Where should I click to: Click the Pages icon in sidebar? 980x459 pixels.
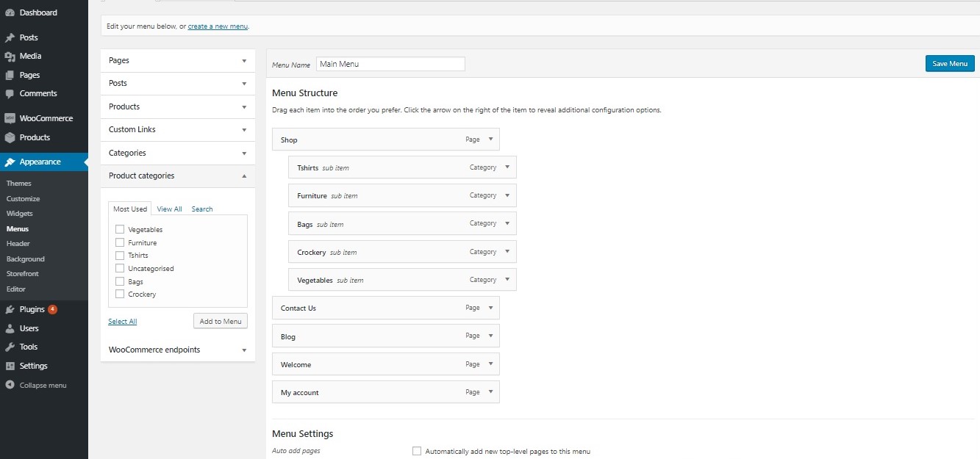(10, 75)
